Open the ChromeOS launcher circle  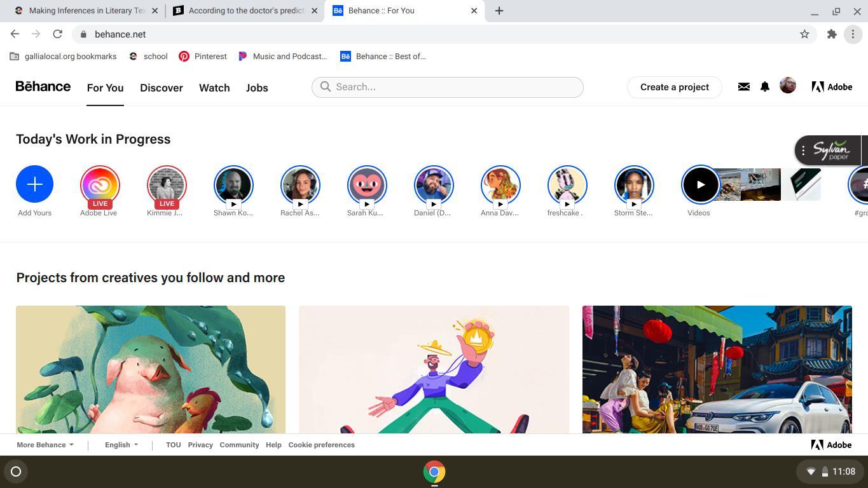pos(16,471)
